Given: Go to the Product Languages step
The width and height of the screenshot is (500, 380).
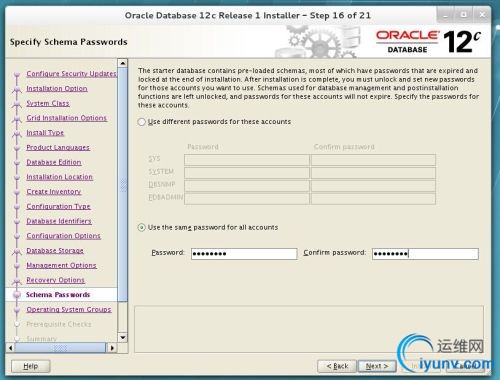Looking at the screenshot, I should tap(58, 147).
